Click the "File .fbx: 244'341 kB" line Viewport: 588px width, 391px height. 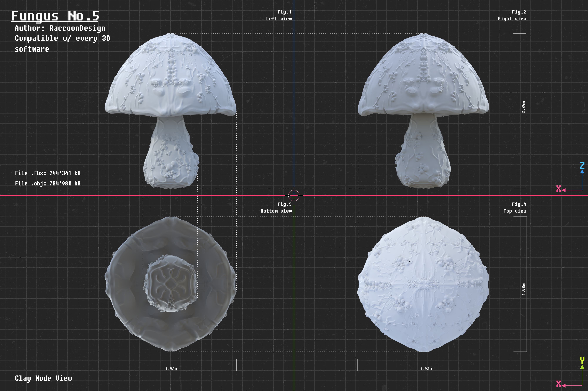click(48, 173)
